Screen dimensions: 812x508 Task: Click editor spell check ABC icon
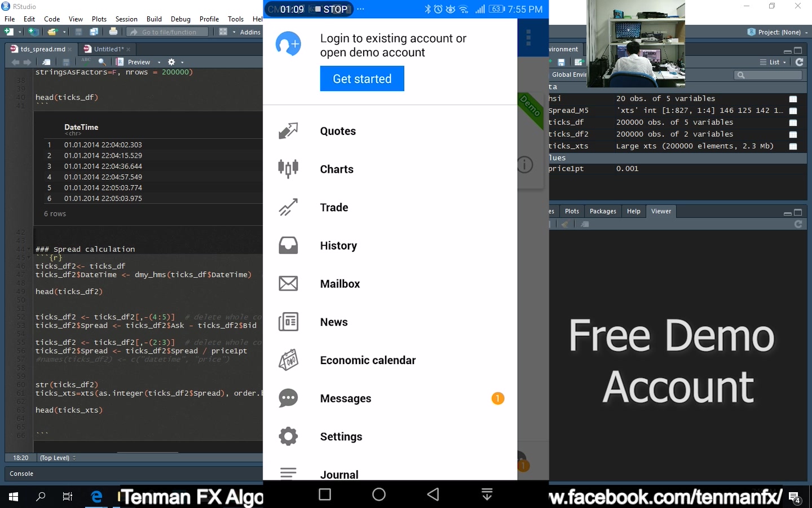click(86, 61)
